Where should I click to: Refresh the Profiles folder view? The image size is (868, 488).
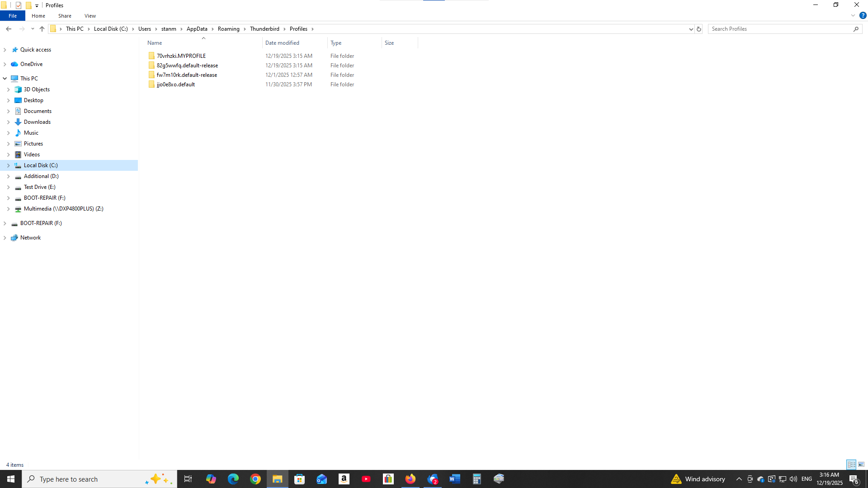[x=698, y=29]
